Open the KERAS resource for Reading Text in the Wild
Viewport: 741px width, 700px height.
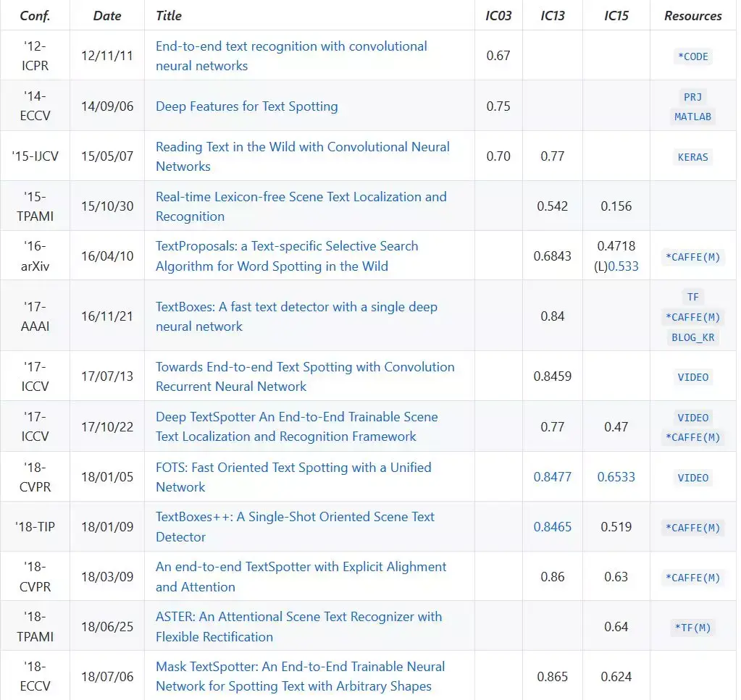click(692, 156)
